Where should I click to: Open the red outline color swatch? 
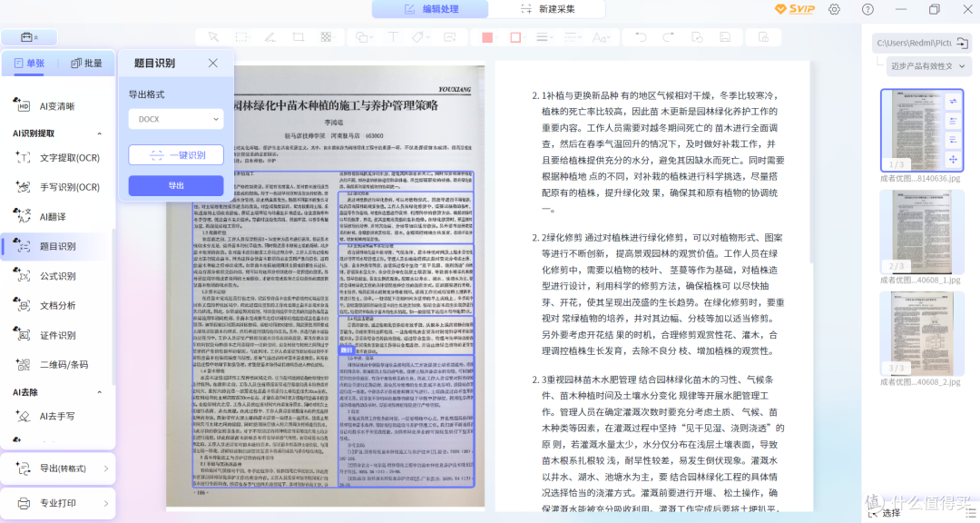515,37
